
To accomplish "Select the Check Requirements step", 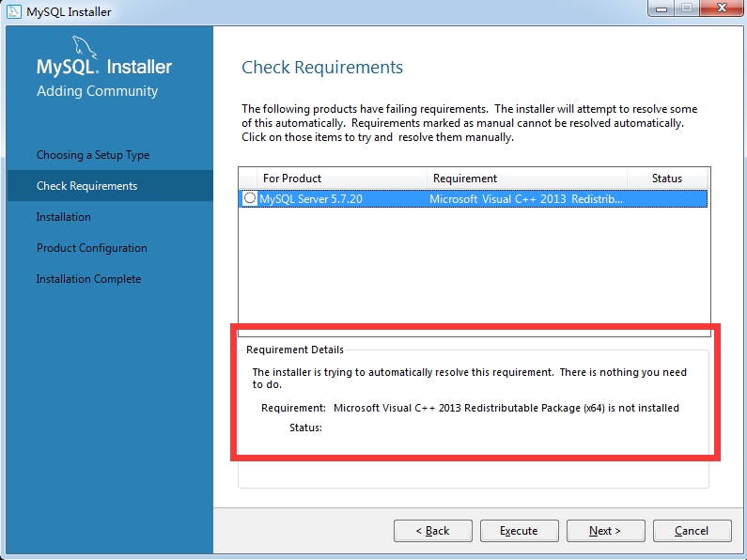I will click(x=86, y=186).
